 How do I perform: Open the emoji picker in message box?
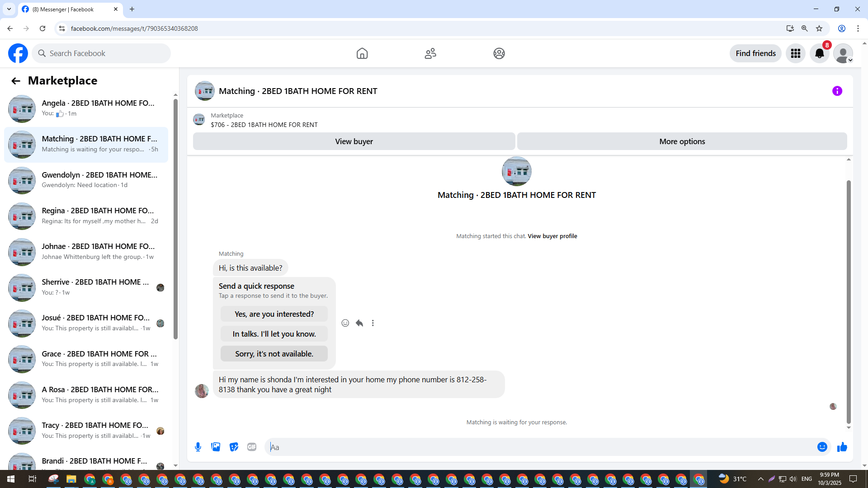(822, 447)
